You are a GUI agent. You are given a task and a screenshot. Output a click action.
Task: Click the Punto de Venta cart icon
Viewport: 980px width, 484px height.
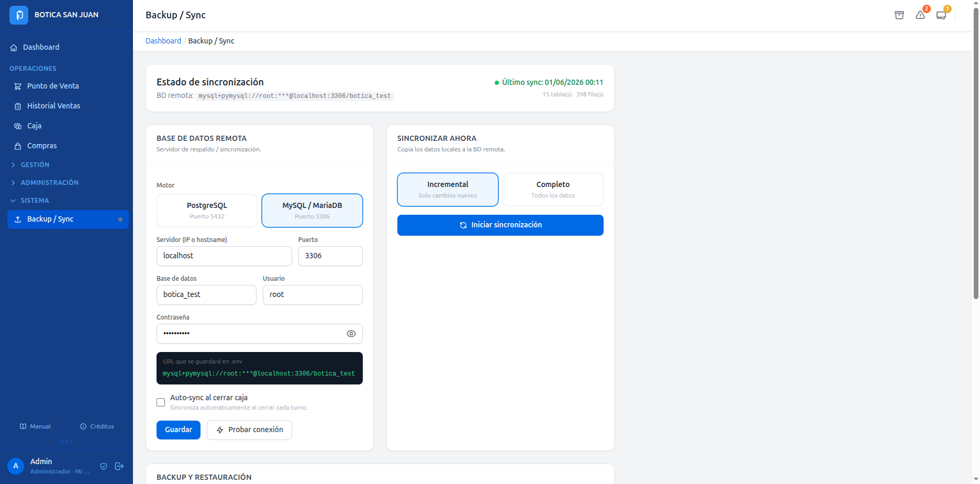pos(18,86)
